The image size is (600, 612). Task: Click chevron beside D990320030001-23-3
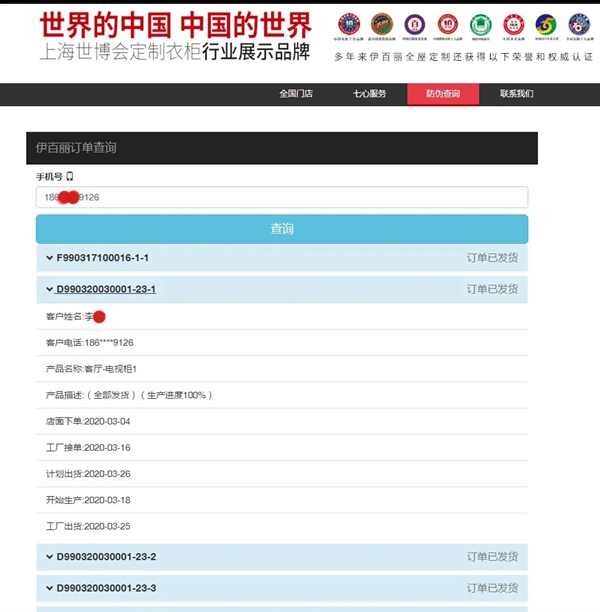[50, 588]
